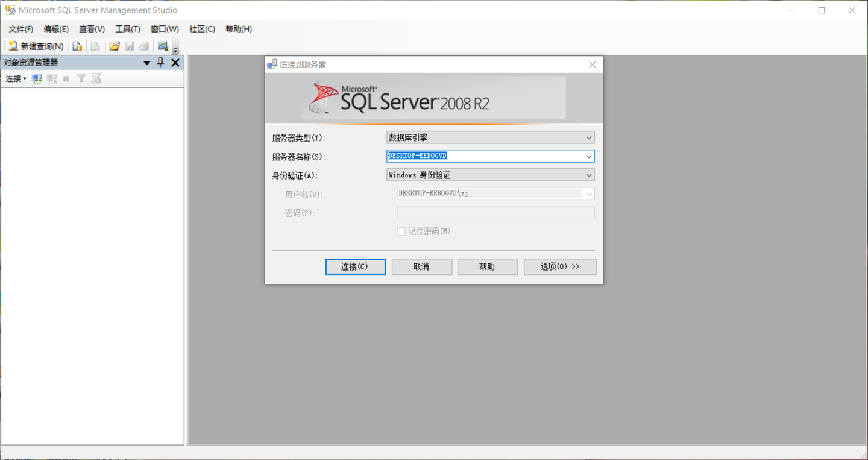The image size is (868, 460).
Task: Click the 密码 input field
Action: tap(495, 212)
